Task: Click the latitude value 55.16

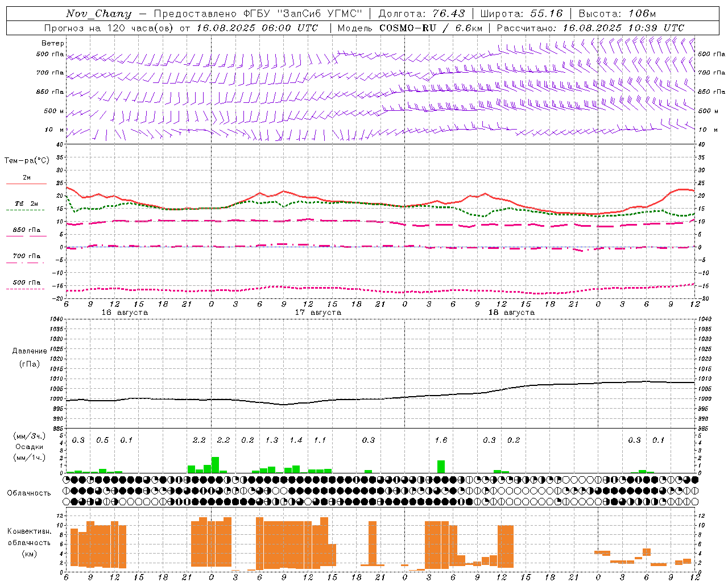Action: tap(546, 14)
